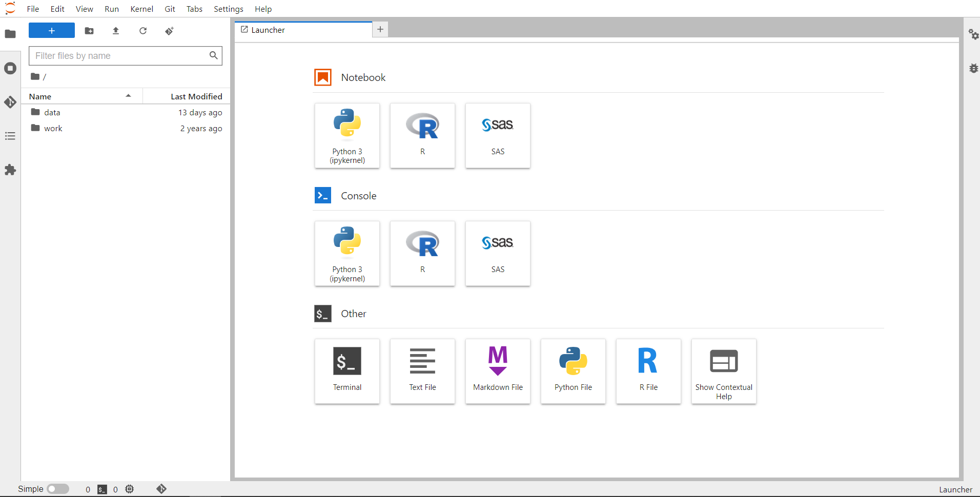Open the Tabs menu

(x=195, y=9)
